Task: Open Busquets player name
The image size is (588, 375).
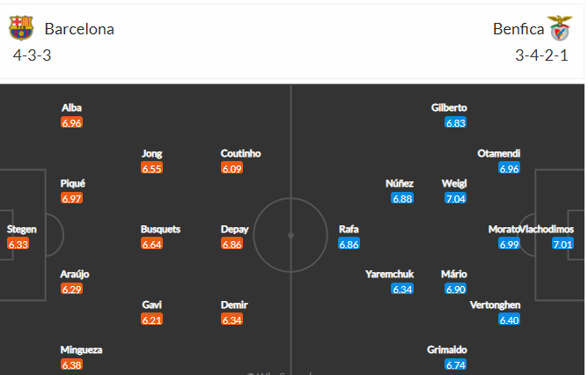Action: tap(160, 229)
